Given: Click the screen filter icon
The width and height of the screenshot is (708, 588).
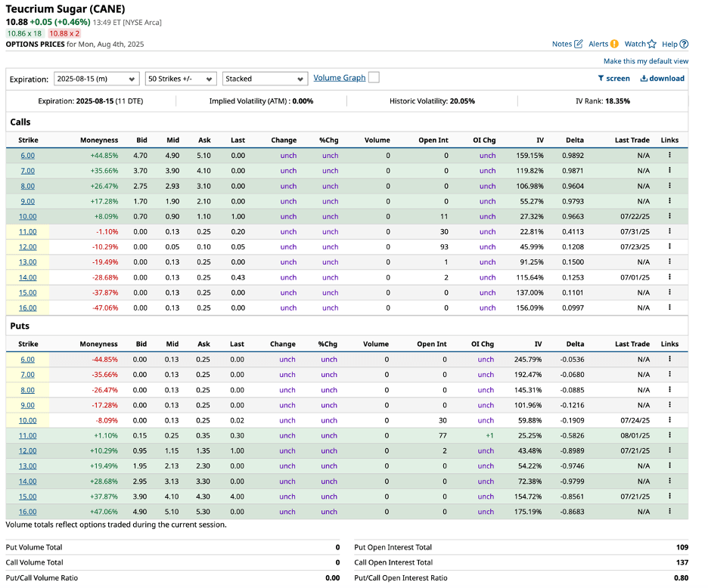Looking at the screenshot, I should (601, 78).
